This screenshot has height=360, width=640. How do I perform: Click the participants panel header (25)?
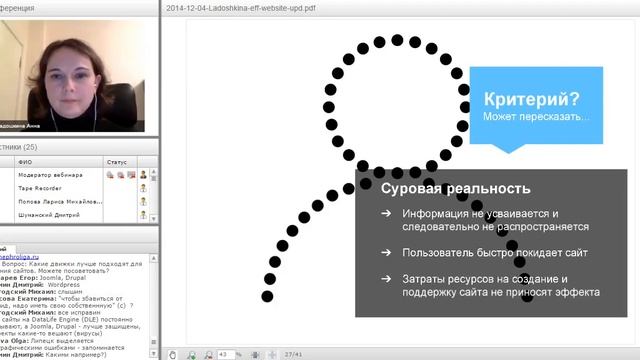(x=79, y=147)
